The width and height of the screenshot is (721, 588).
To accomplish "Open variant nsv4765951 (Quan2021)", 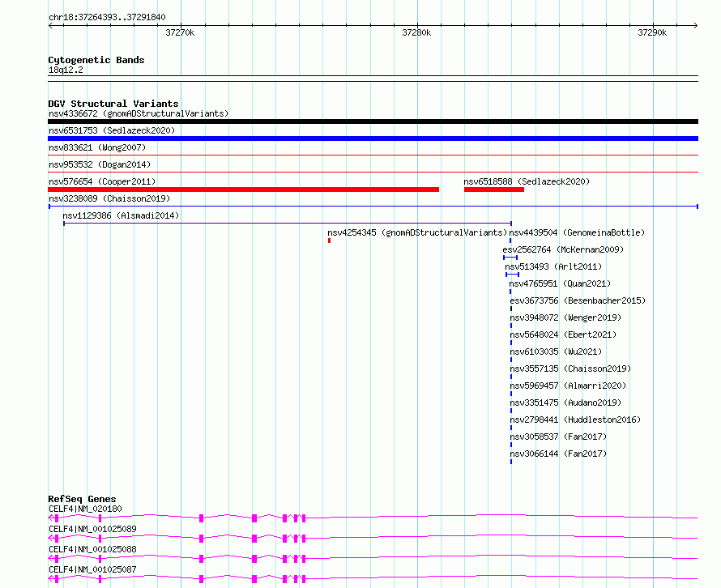I will pyautogui.click(x=560, y=283).
